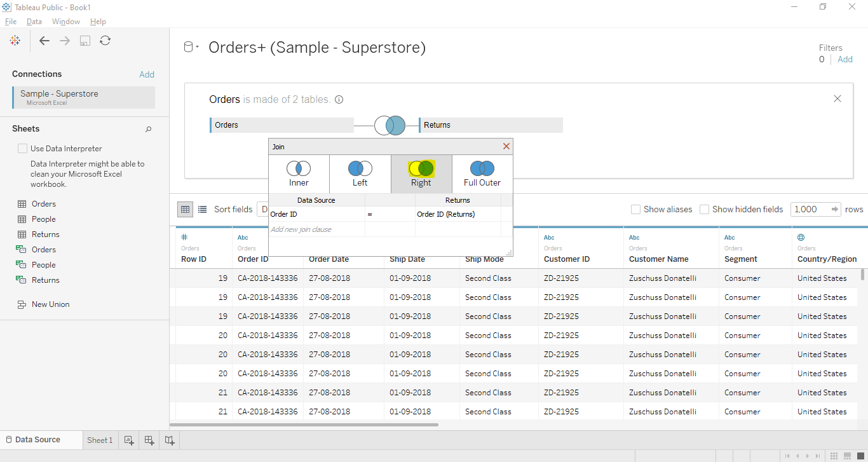Click Add next to Connections
868x462 pixels.
pyautogui.click(x=147, y=74)
